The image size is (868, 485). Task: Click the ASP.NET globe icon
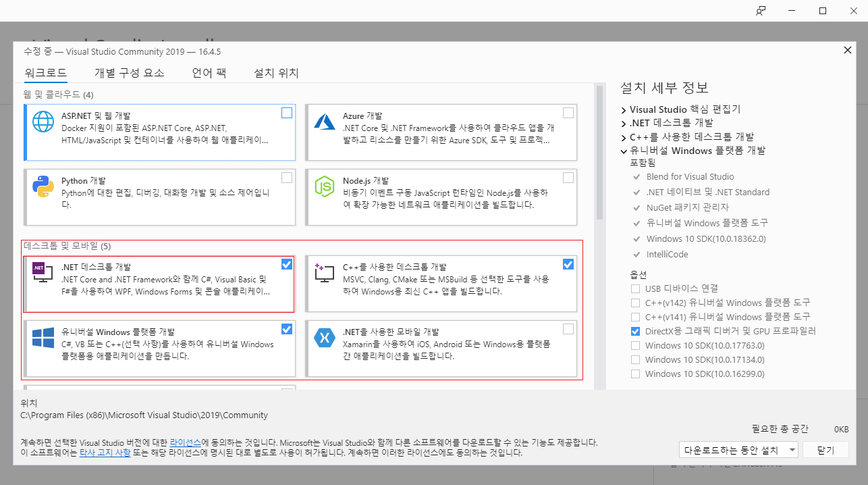pyautogui.click(x=43, y=122)
